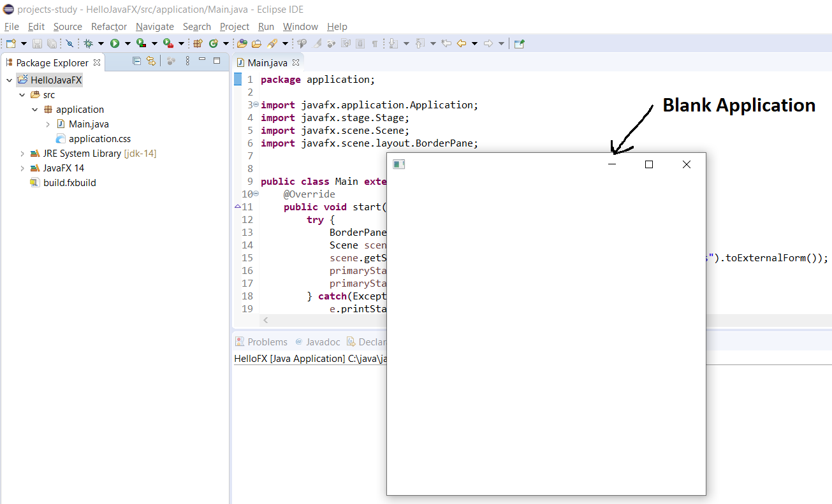
Task: Toggle Link with Editor in Package Explorer
Action: [x=151, y=61]
